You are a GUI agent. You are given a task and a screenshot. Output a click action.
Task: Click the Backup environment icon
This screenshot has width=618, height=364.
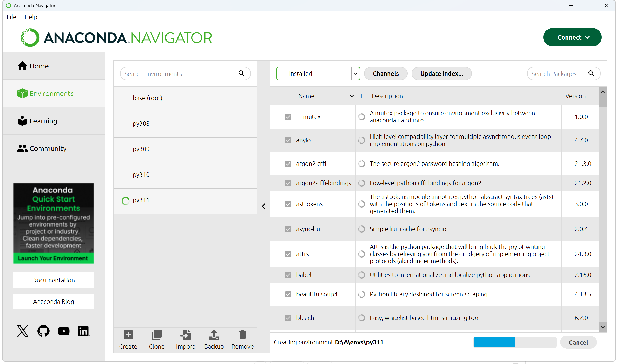click(x=214, y=335)
